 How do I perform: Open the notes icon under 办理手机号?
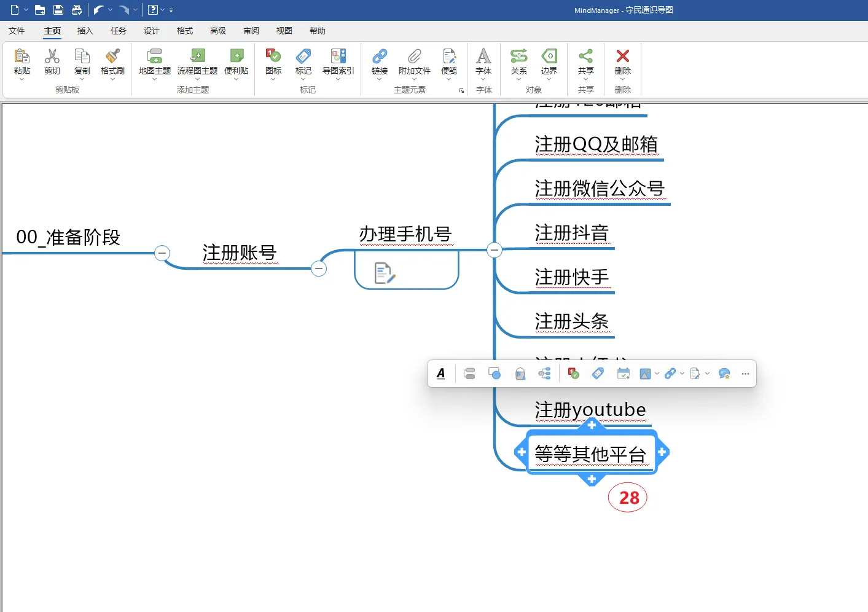[x=385, y=273]
